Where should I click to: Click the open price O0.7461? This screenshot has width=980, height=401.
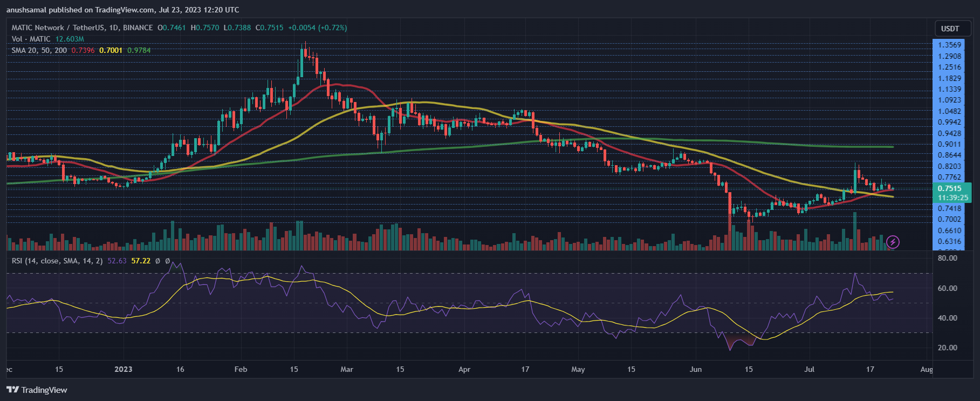click(x=172, y=28)
